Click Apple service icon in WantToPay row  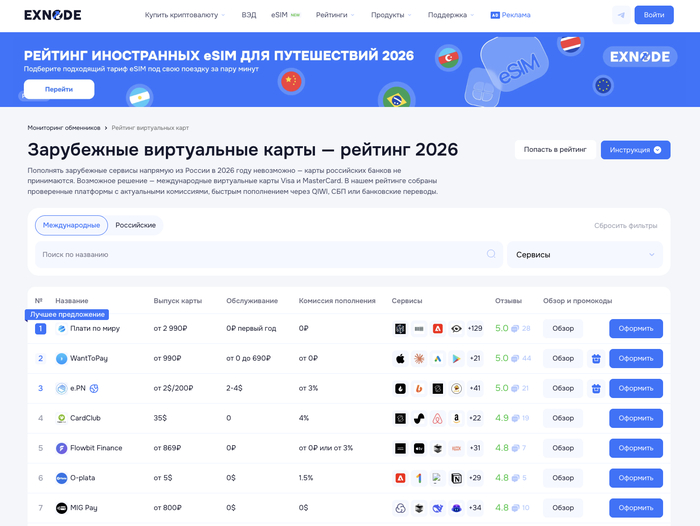click(400, 359)
